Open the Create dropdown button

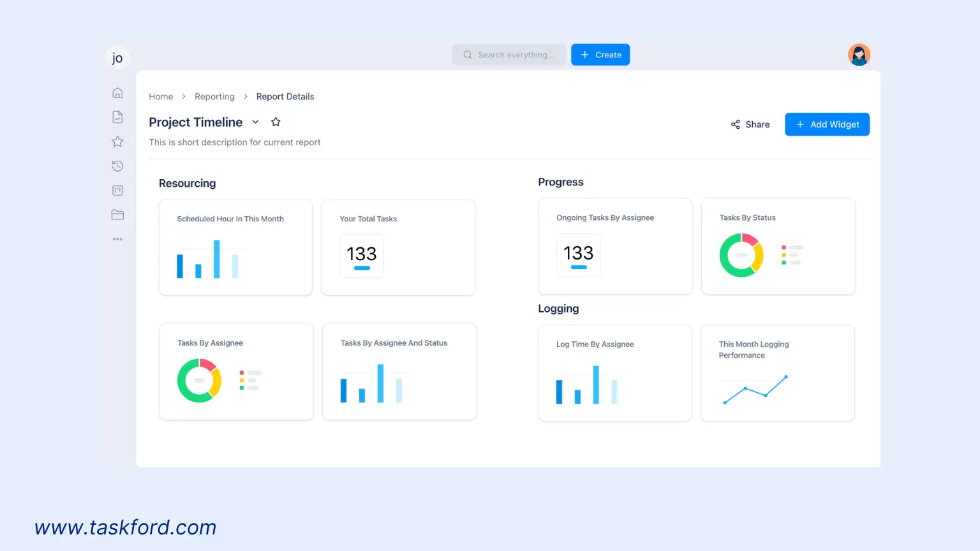pos(600,55)
